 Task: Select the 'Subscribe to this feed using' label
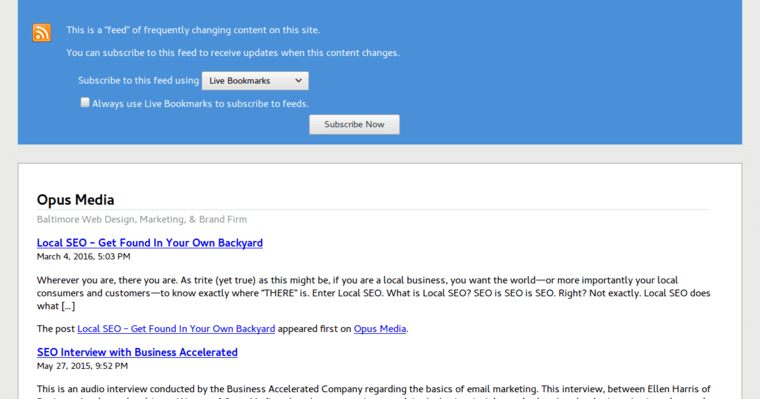click(139, 80)
